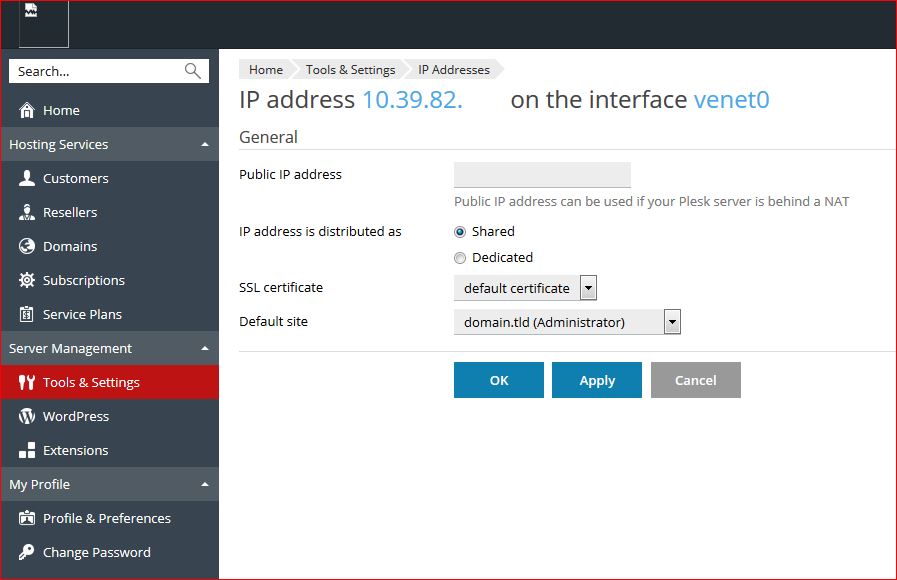Collapse the Server Management section
The width and height of the screenshot is (897, 580).
[205, 349]
